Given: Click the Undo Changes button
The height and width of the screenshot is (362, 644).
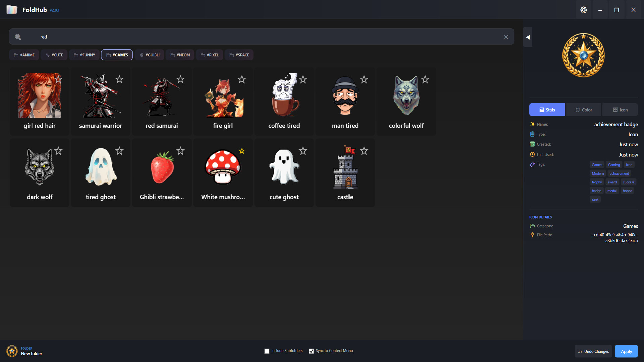Looking at the screenshot, I should (593, 351).
